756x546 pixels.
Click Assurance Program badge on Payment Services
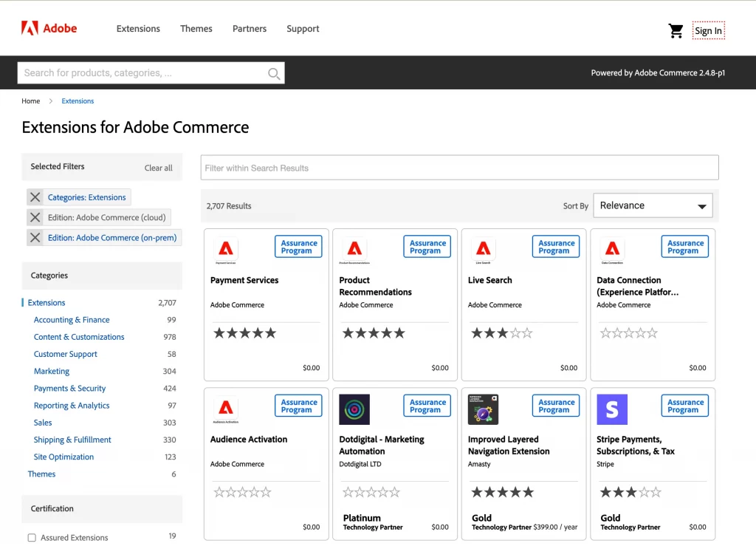point(298,247)
